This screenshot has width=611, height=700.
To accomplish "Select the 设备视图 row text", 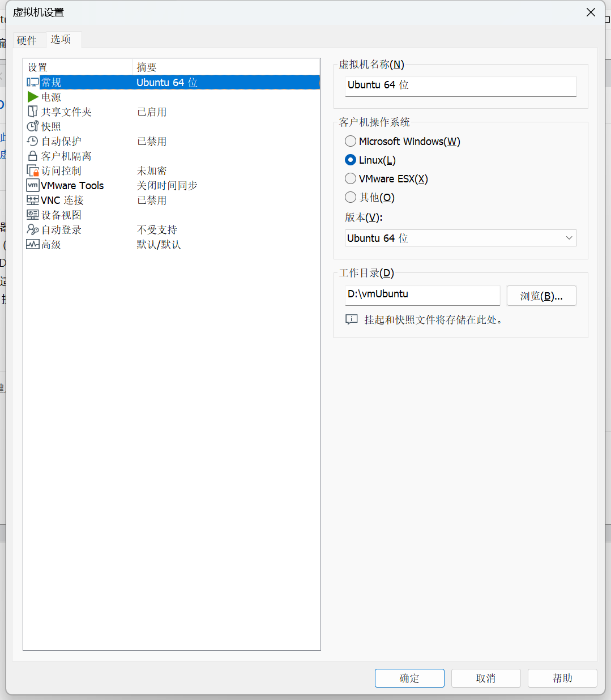I will [61, 215].
